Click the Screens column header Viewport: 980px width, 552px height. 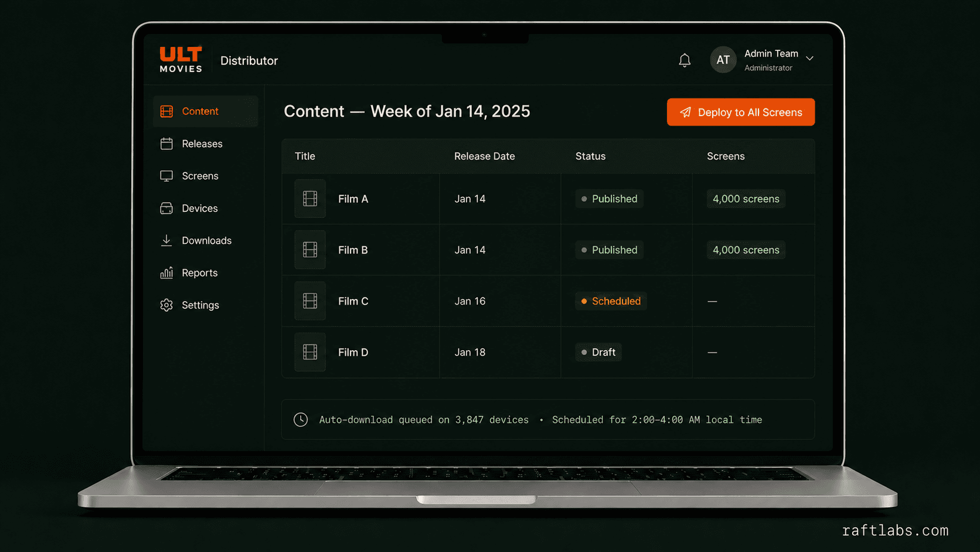click(726, 156)
